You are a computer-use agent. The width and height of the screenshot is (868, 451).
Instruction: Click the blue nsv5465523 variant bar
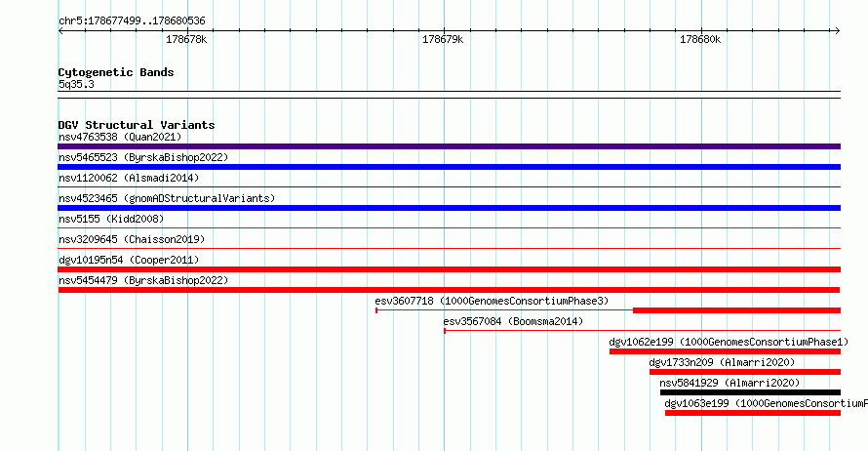[x=449, y=167]
